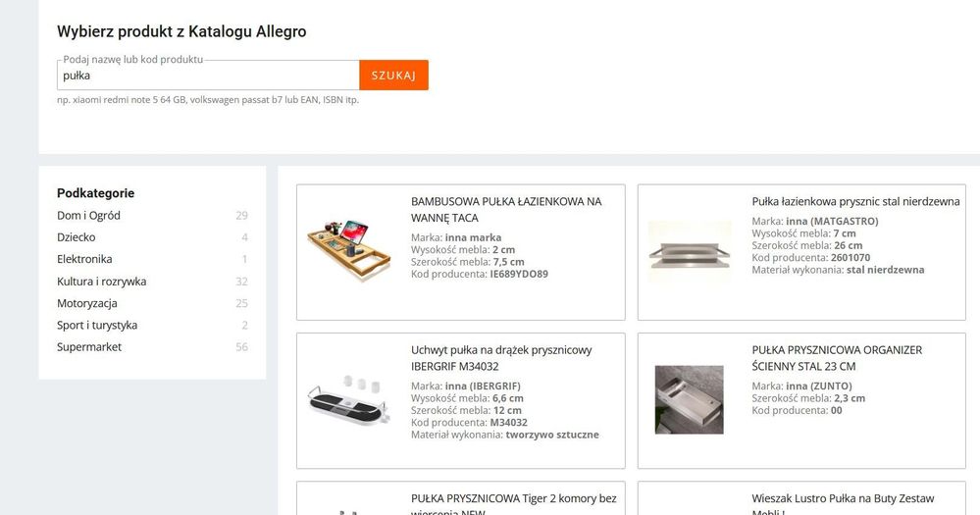The width and height of the screenshot is (980, 515).
Task: Click the Podkategorie heading
Action: coord(95,193)
